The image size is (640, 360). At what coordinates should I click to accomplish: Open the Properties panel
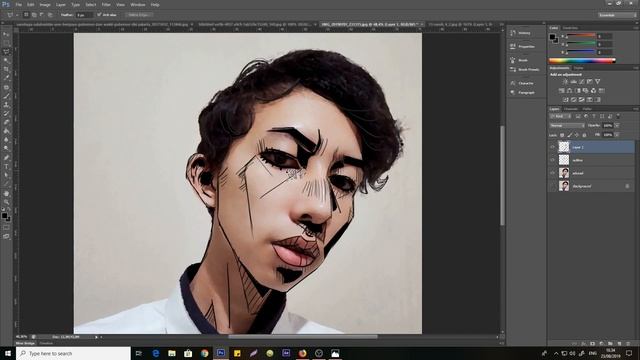(522, 47)
